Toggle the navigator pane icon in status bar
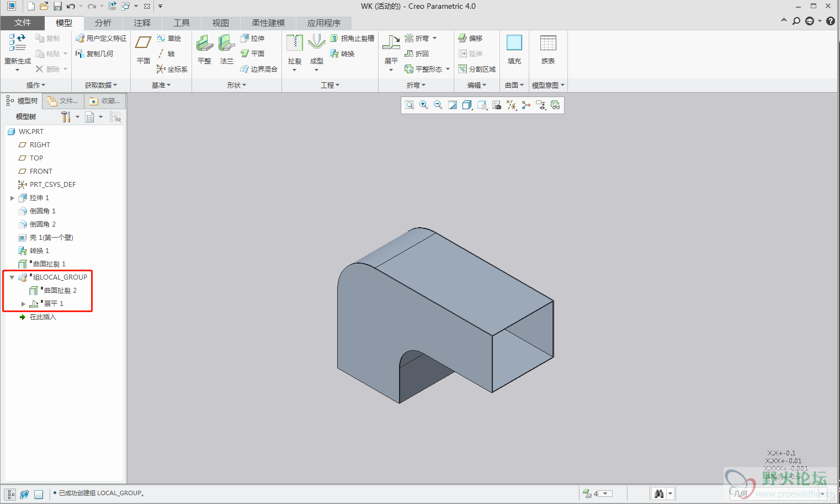Viewport: 840px width, 504px height. [x=10, y=495]
